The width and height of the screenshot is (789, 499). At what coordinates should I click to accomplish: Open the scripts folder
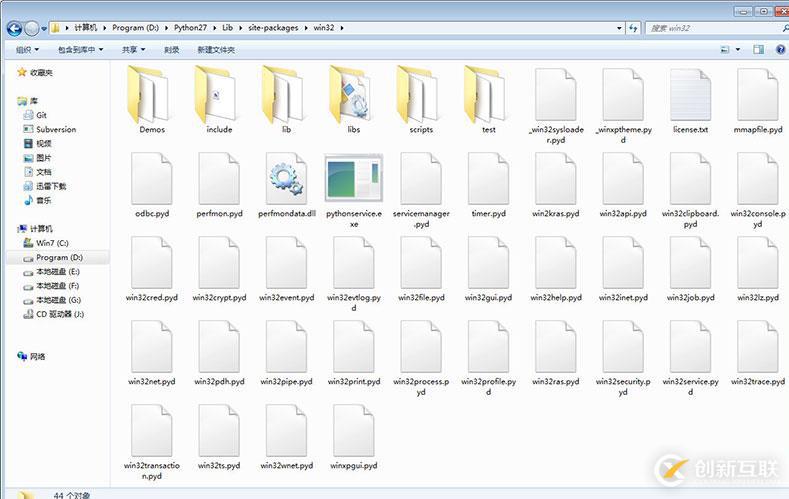(421, 100)
